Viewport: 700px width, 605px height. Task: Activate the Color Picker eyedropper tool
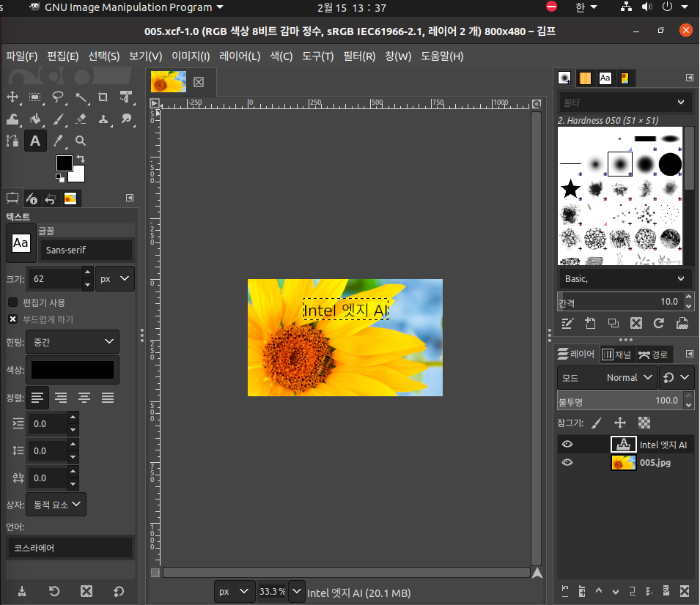(58, 141)
